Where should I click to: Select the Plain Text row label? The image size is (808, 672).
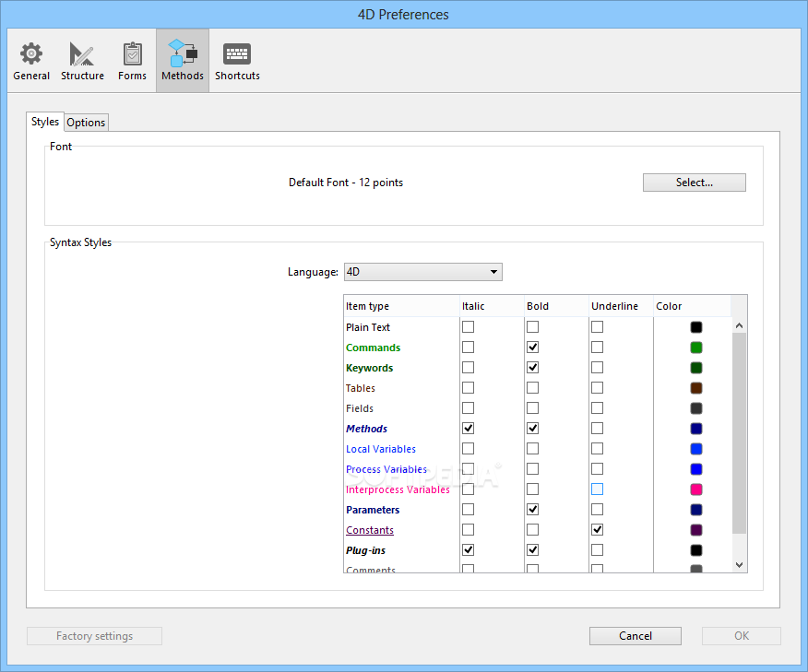point(368,327)
